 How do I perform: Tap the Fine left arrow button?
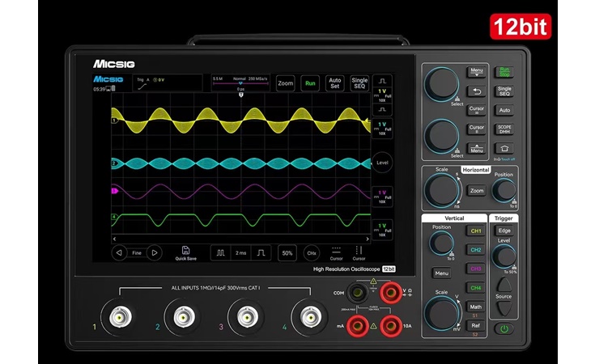[x=119, y=253]
